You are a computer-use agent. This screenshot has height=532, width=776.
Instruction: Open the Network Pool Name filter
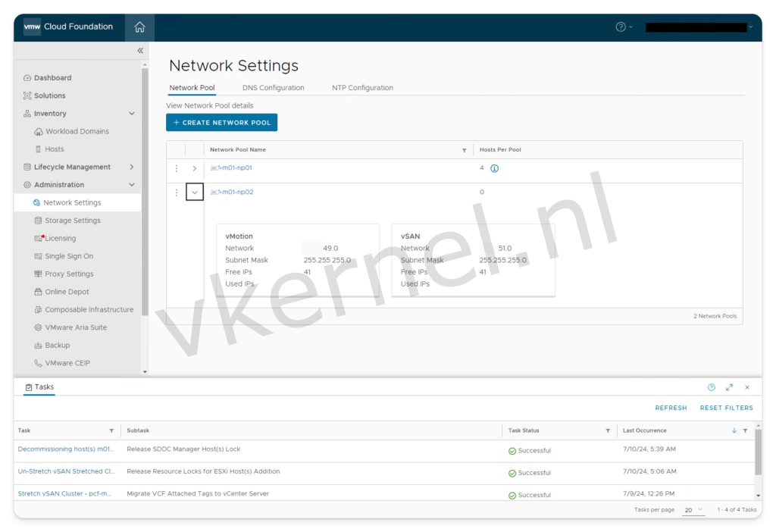click(x=465, y=149)
